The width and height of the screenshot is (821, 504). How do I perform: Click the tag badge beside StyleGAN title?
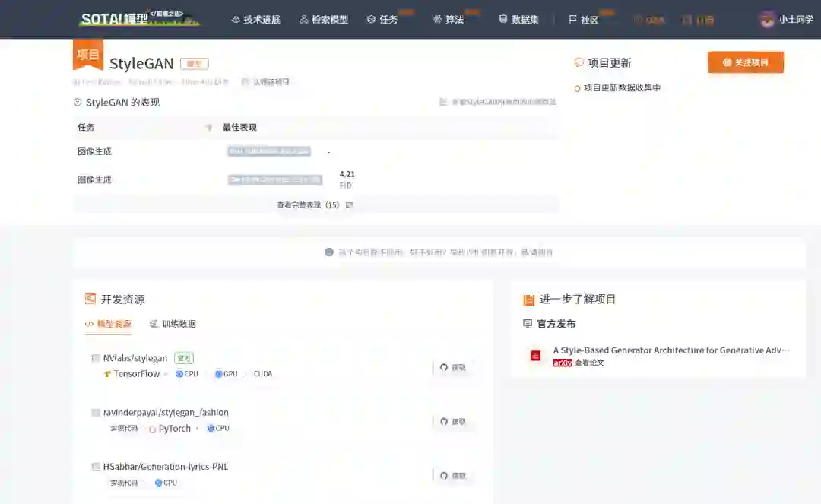click(195, 64)
